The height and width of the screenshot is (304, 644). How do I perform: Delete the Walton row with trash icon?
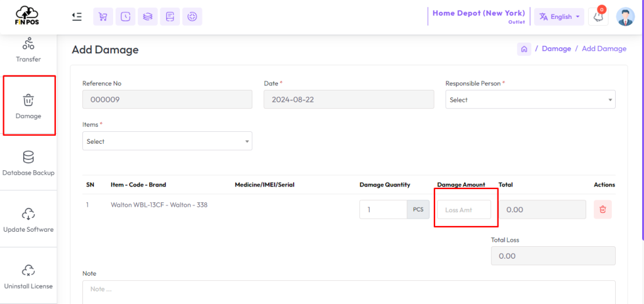click(602, 209)
